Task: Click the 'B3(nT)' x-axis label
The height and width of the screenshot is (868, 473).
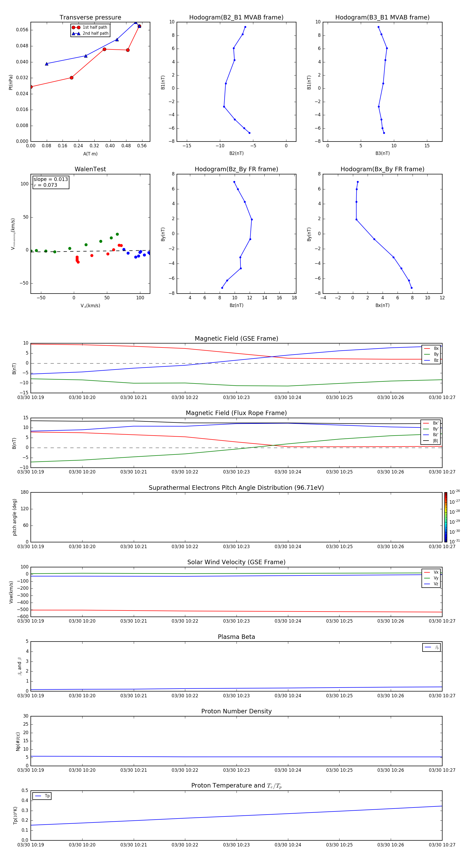Action: [x=382, y=153]
